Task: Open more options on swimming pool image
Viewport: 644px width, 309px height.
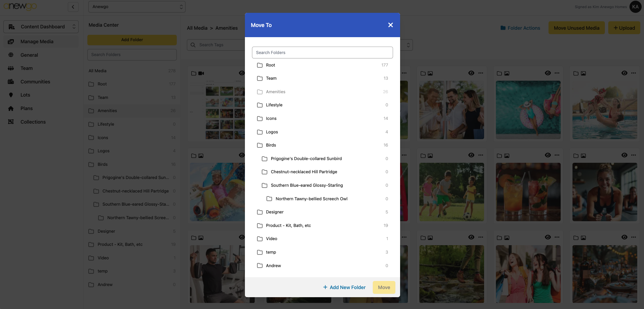Action: tap(557, 73)
